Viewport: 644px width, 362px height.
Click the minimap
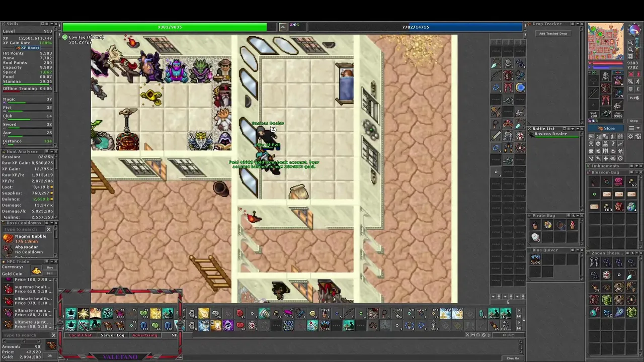tap(606, 41)
